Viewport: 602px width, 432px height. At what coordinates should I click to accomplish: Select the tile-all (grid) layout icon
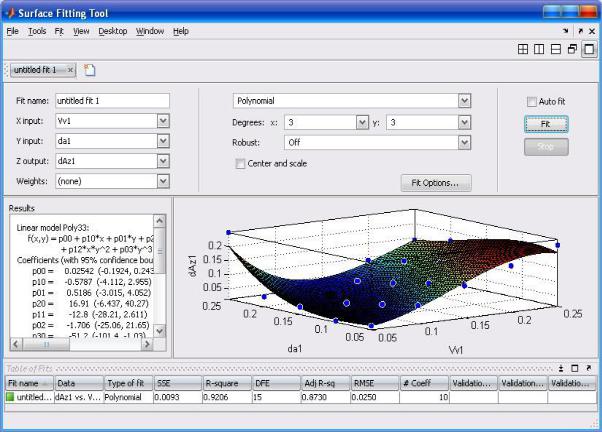[x=524, y=49]
